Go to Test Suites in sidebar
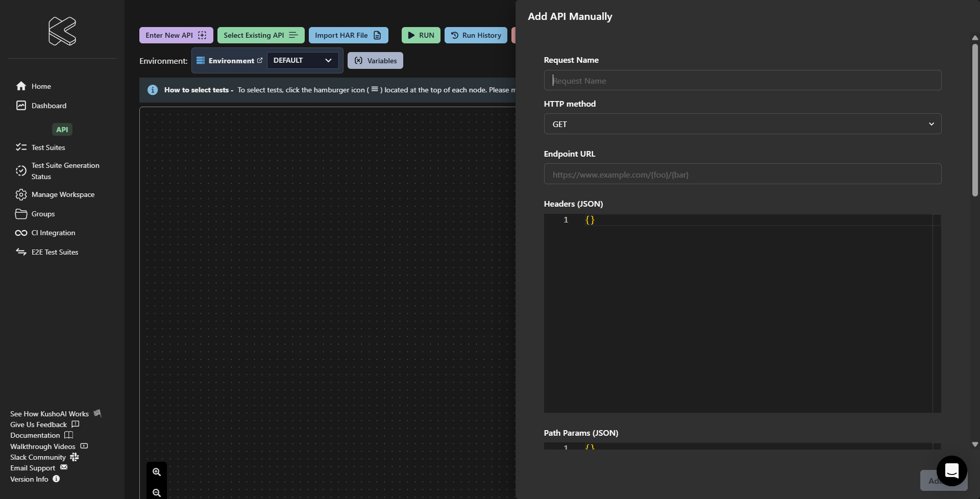Image resolution: width=980 pixels, height=499 pixels. point(48,147)
